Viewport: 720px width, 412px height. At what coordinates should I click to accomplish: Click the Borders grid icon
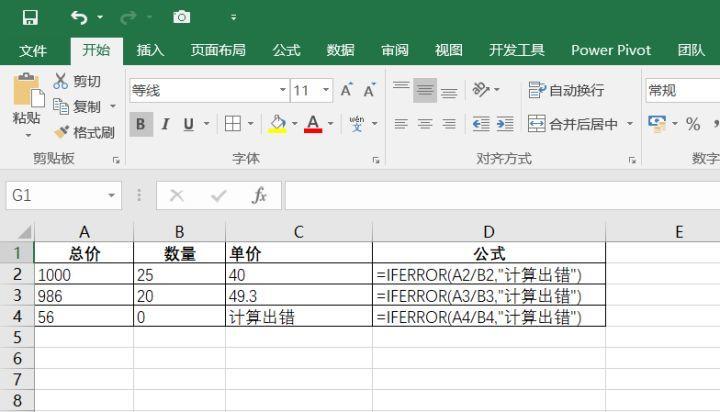click(233, 124)
